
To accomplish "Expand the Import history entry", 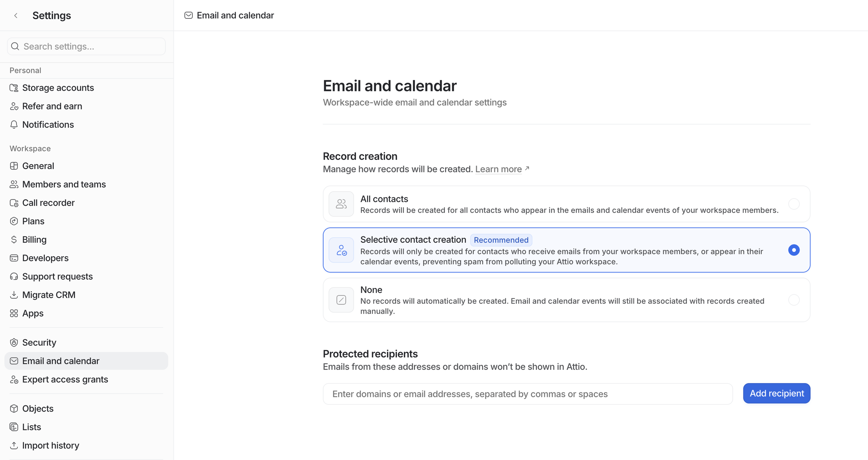I will point(51,445).
